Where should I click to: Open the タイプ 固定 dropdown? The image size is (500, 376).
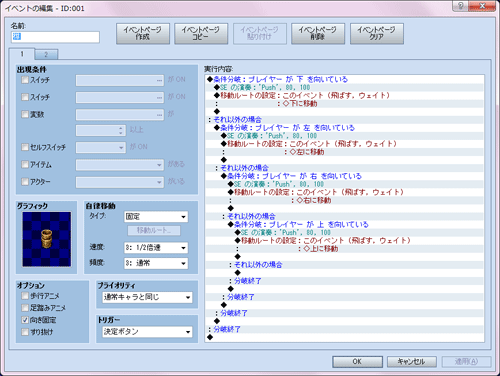(x=156, y=217)
